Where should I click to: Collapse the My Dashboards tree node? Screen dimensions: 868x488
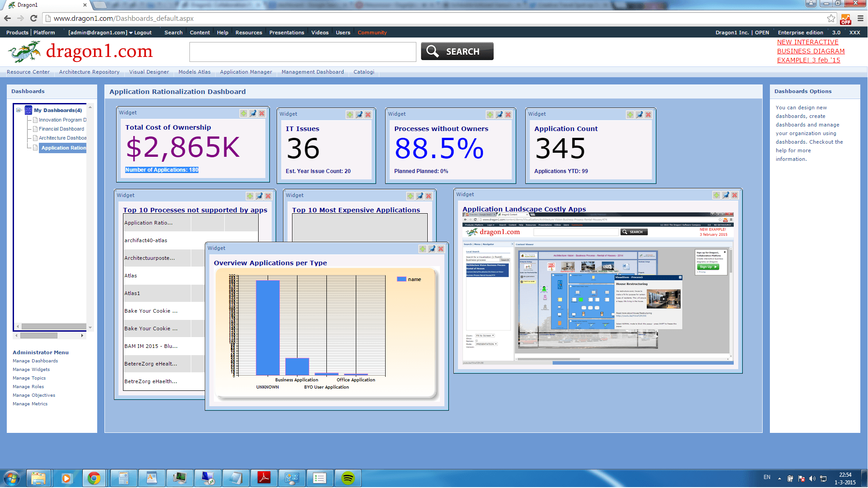19,110
